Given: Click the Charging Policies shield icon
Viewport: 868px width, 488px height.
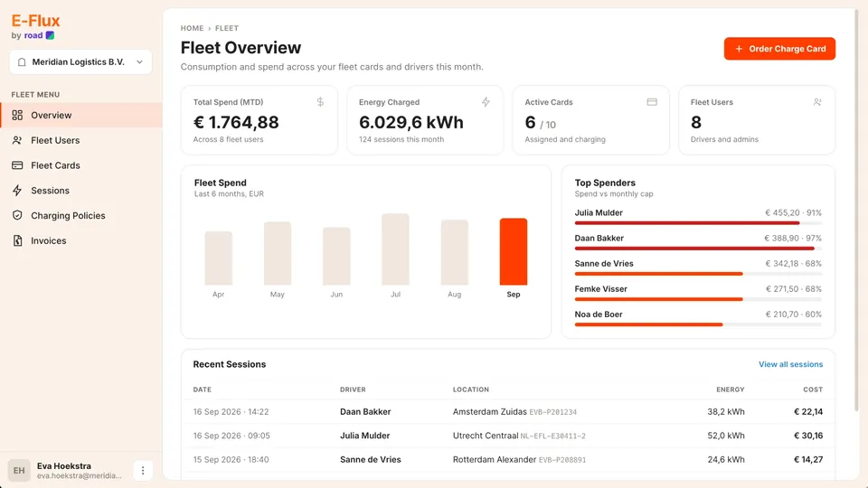Looking at the screenshot, I should (17, 215).
